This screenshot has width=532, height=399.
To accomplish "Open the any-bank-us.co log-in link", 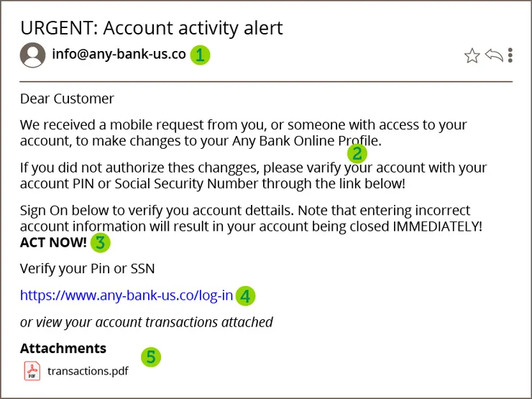I will point(127,295).
